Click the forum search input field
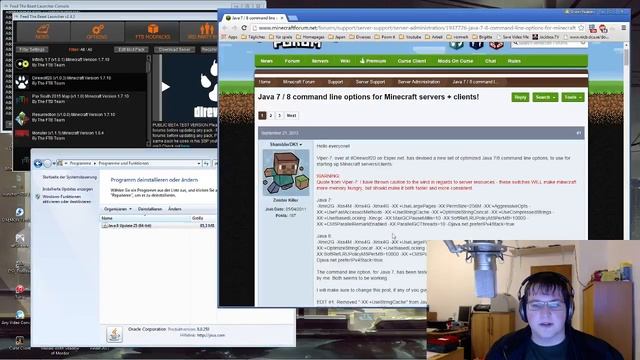This screenshot has height=360, width=640. 549,43
